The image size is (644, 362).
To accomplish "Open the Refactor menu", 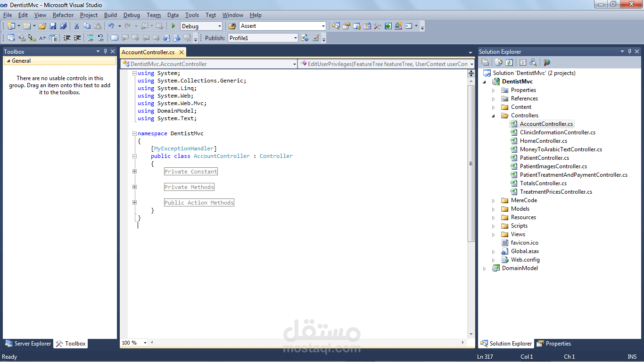I will click(x=63, y=15).
